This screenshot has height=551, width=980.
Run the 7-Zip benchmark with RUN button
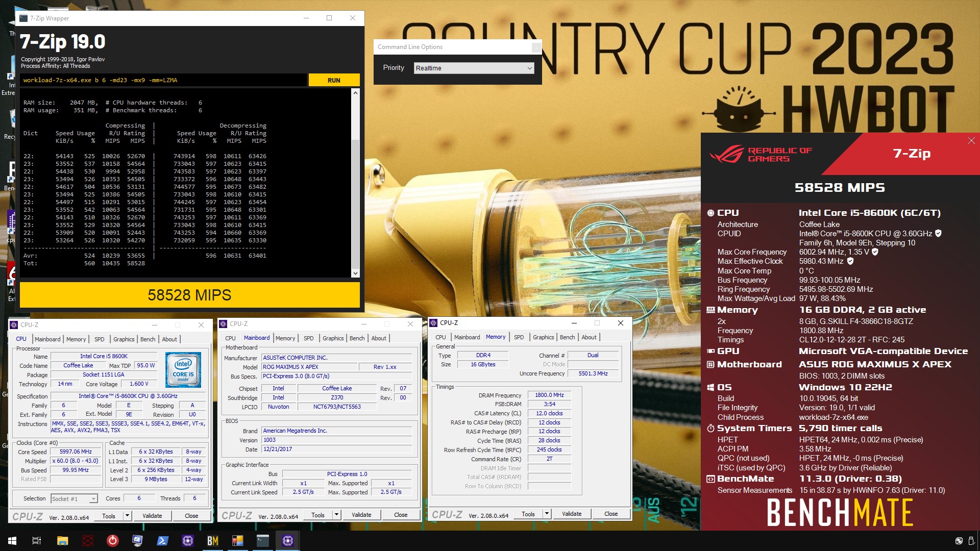point(334,80)
